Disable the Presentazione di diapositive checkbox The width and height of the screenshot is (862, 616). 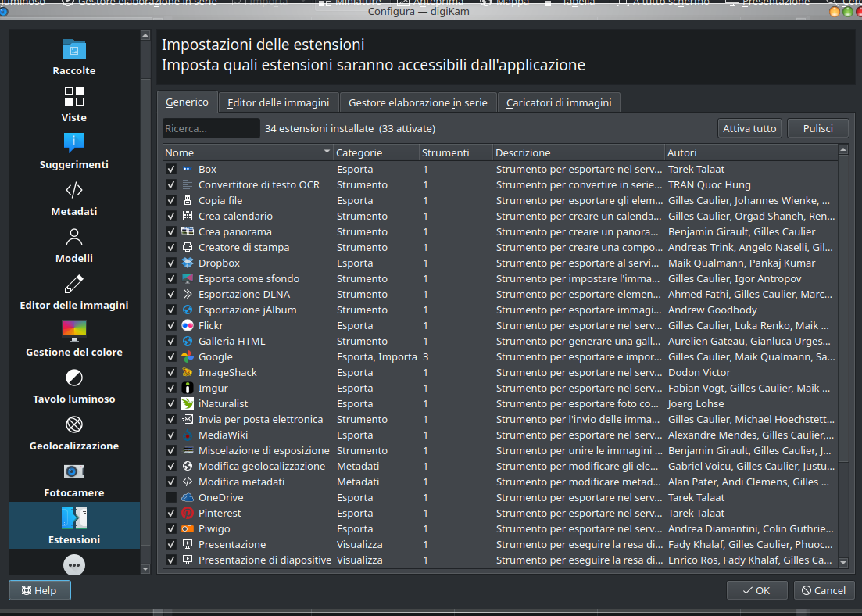[171, 560]
